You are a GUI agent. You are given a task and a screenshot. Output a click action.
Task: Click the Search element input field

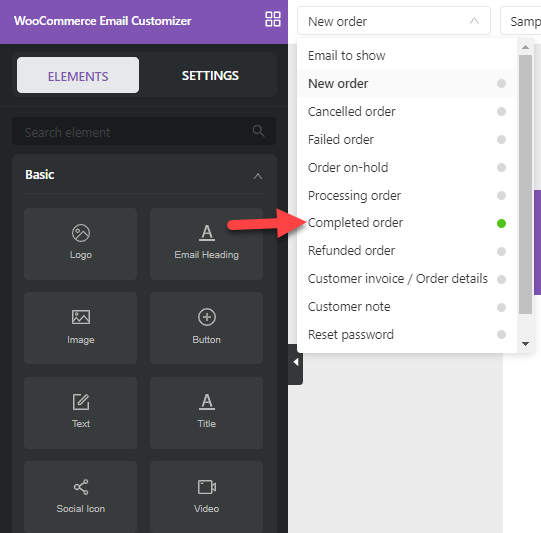pyautogui.click(x=144, y=131)
